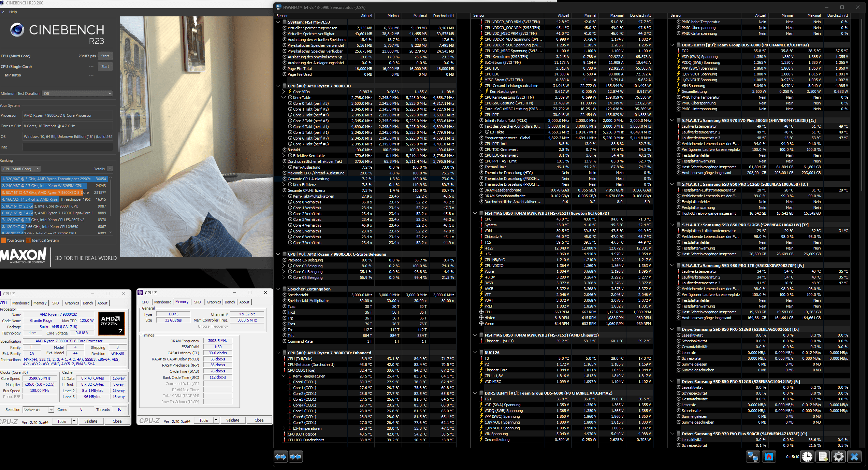Viewport: 868px width, 470px height.
Task: Click lightning icon beside the Vcore row
Action: coord(481,271)
